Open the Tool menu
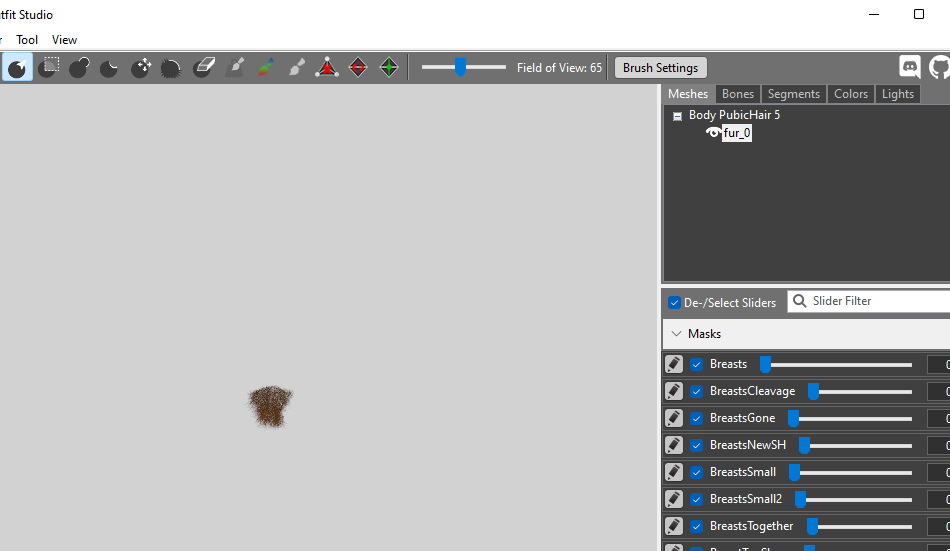Image resolution: width=950 pixels, height=551 pixels. [27, 39]
